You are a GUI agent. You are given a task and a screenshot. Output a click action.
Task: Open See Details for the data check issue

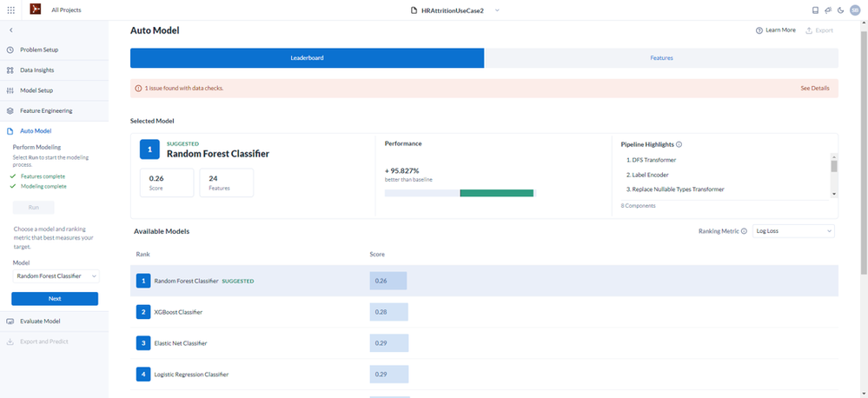pos(815,88)
